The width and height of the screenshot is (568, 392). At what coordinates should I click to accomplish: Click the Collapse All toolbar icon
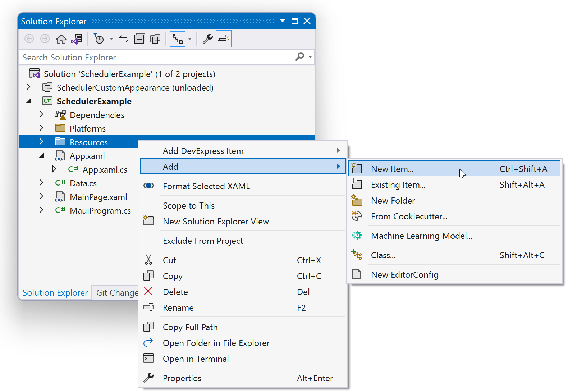[x=139, y=39]
